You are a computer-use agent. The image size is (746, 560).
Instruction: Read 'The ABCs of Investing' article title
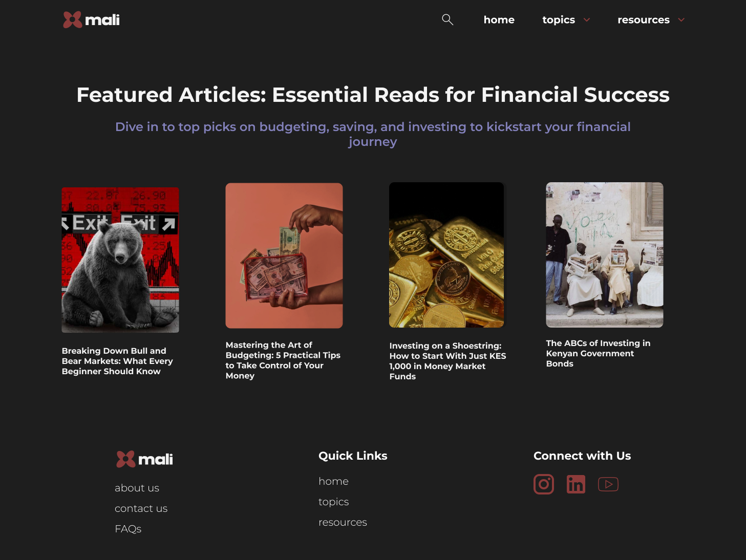point(598,353)
